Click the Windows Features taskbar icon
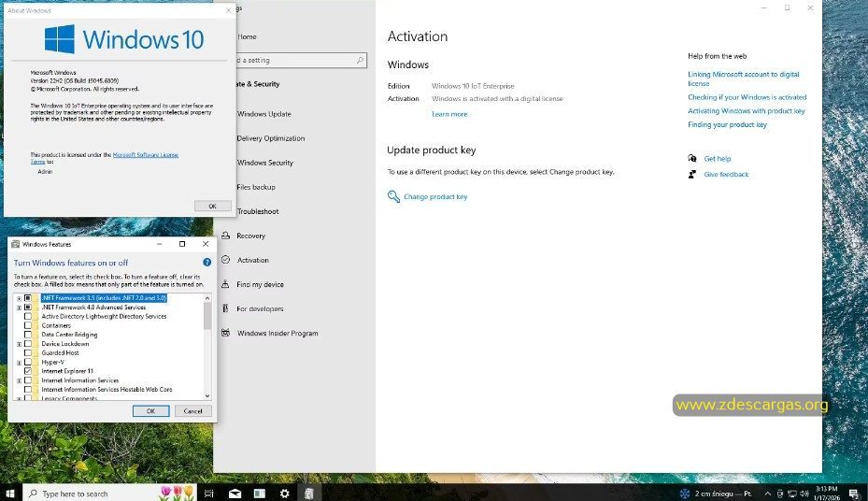Image resolution: width=868 pixels, height=501 pixels. coord(309,494)
